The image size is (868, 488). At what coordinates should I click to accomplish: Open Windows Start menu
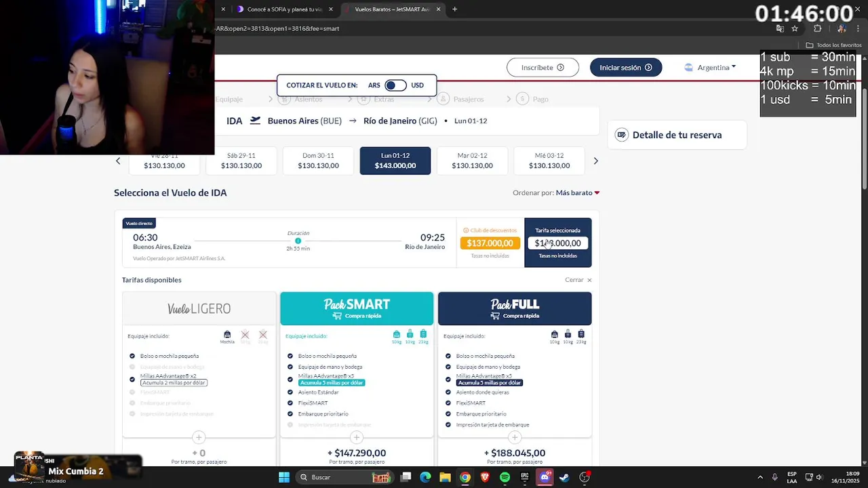(x=284, y=477)
